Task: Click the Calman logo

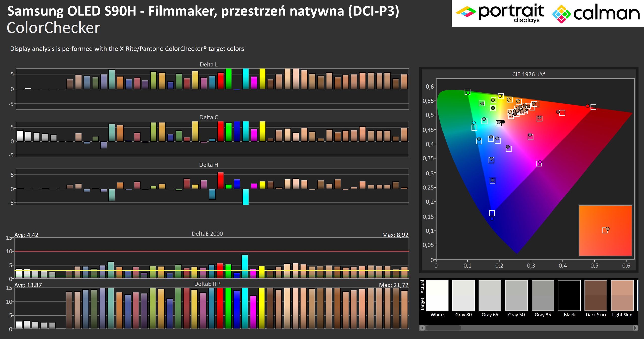Action: (x=596, y=14)
